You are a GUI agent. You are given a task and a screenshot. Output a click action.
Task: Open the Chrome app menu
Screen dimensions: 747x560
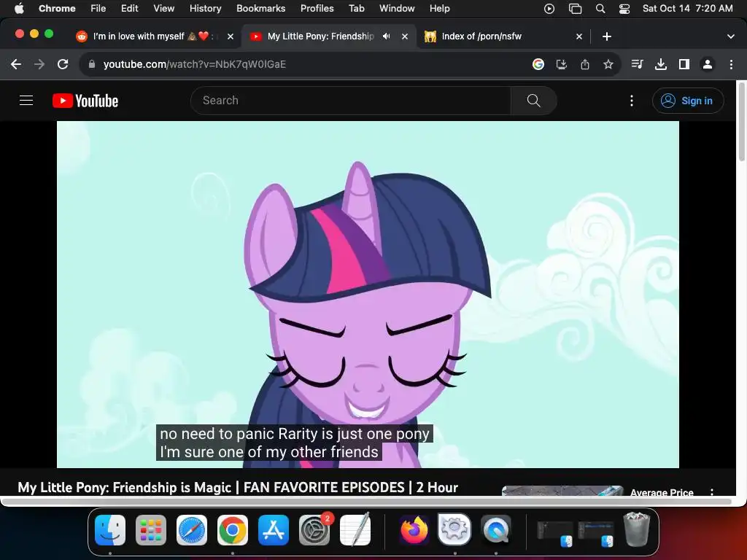tap(57, 8)
